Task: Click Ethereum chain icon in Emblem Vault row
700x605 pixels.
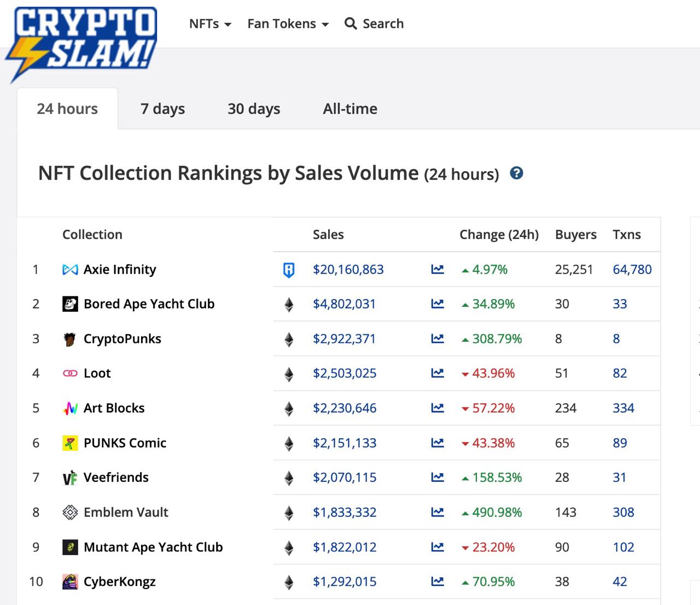Action: click(289, 513)
